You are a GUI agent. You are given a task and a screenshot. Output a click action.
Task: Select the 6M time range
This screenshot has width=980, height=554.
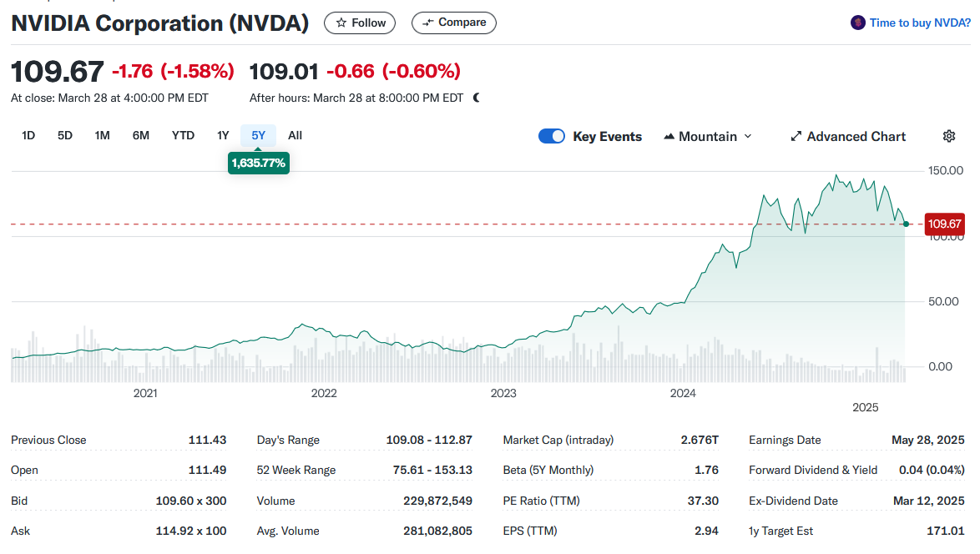pyautogui.click(x=140, y=135)
